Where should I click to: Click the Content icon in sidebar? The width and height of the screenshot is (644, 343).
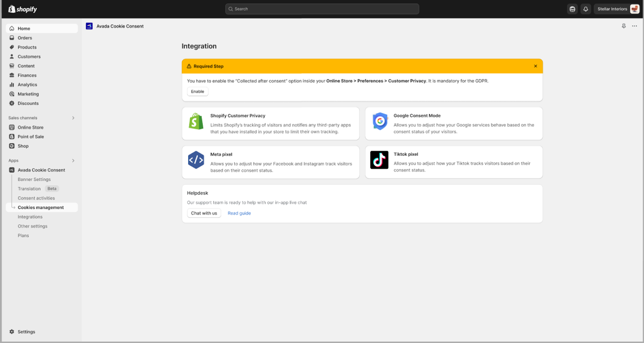(12, 66)
